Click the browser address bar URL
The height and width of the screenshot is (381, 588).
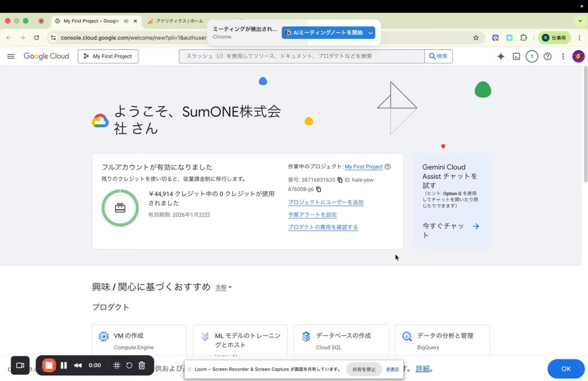click(x=133, y=38)
